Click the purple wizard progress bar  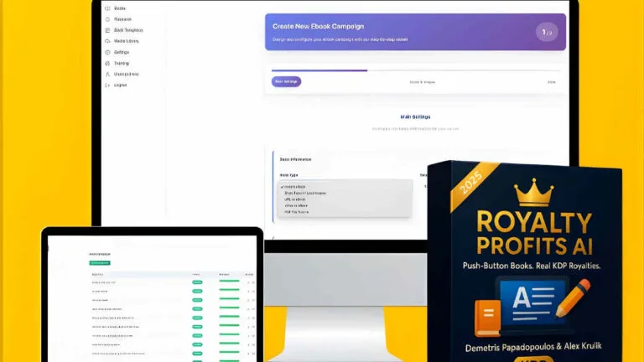[319, 70]
